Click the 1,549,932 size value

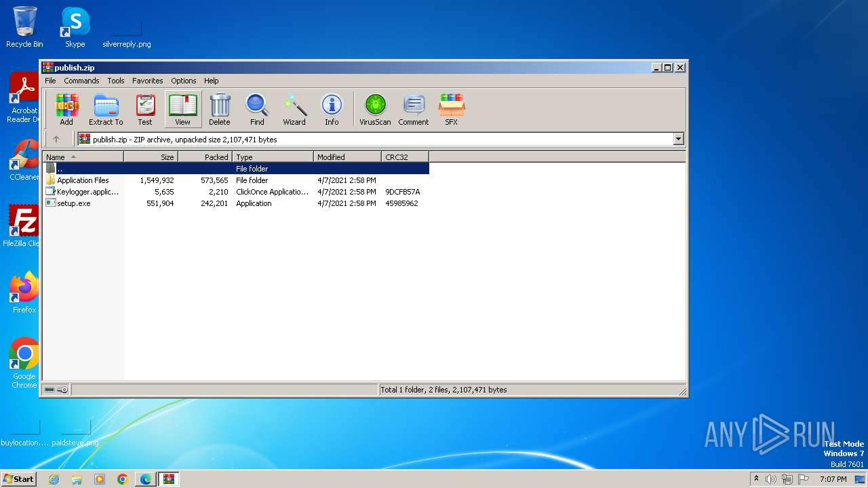[x=157, y=180]
